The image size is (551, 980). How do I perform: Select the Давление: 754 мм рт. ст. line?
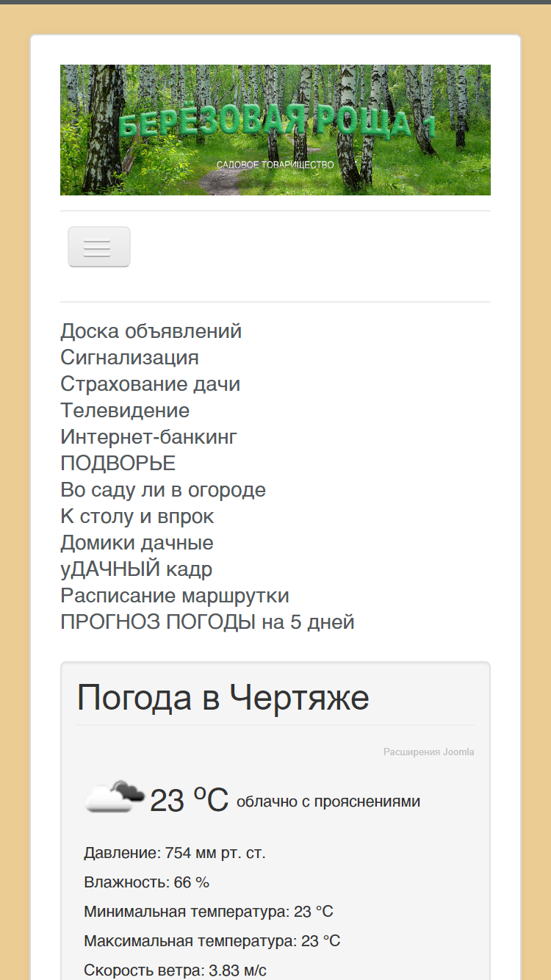tap(175, 853)
